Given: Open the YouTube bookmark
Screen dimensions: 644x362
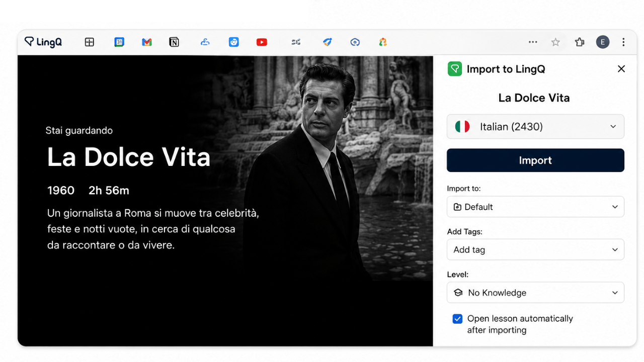Looking at the screenshot, I should pos(262,42).
